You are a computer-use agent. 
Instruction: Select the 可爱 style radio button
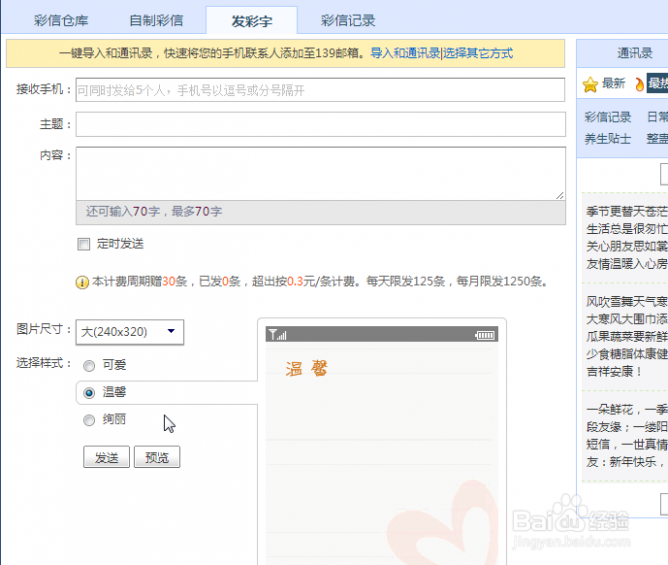(x=89, y=366)
